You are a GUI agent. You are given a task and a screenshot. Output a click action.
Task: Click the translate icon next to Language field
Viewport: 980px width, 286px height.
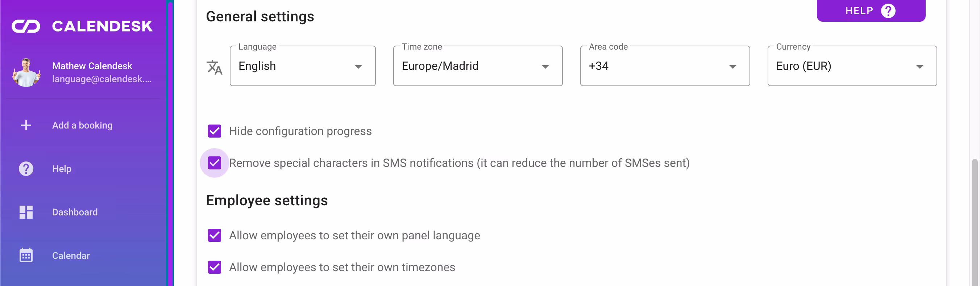click(x=215, y=67)
